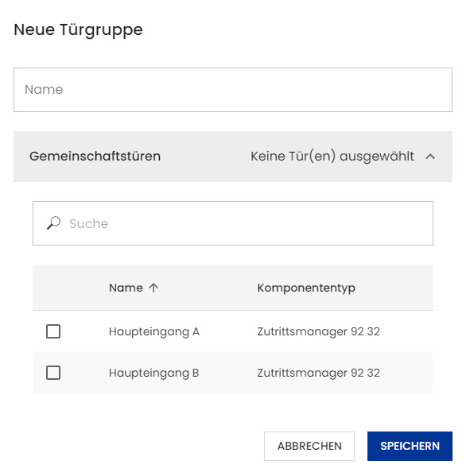The image size is (470, 476).
Task: Tick the Haupteingang A checkbox
Action: [53, 331]
